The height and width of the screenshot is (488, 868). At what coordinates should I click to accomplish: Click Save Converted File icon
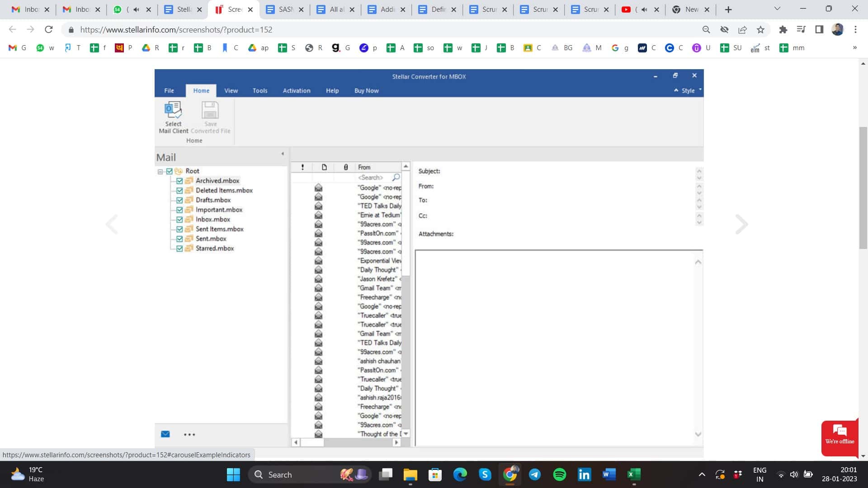coord(210,111)
